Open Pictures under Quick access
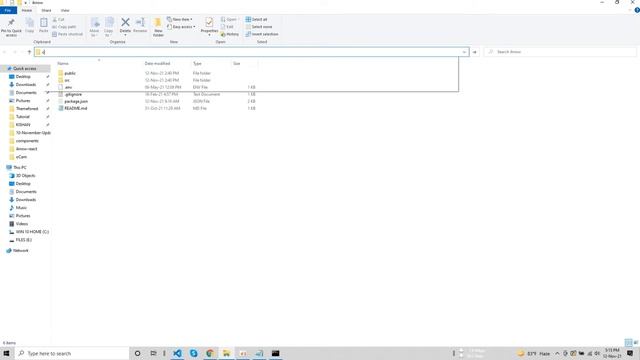 point(23,100)
